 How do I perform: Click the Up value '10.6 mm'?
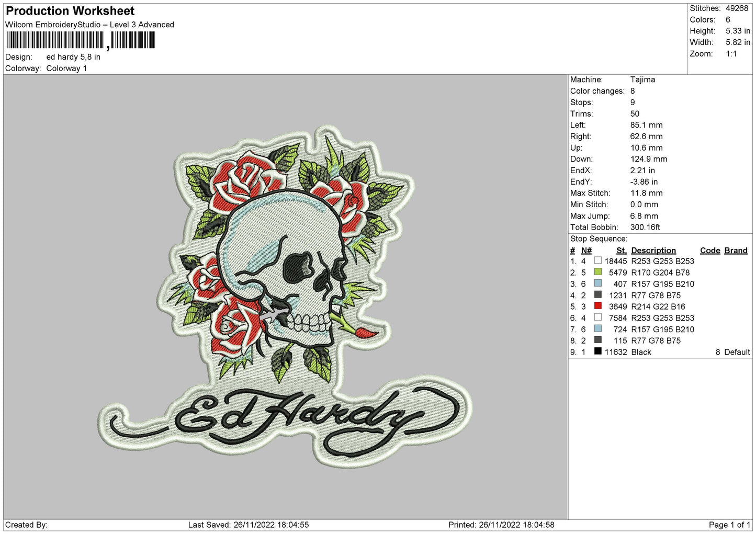pos(646,148)
